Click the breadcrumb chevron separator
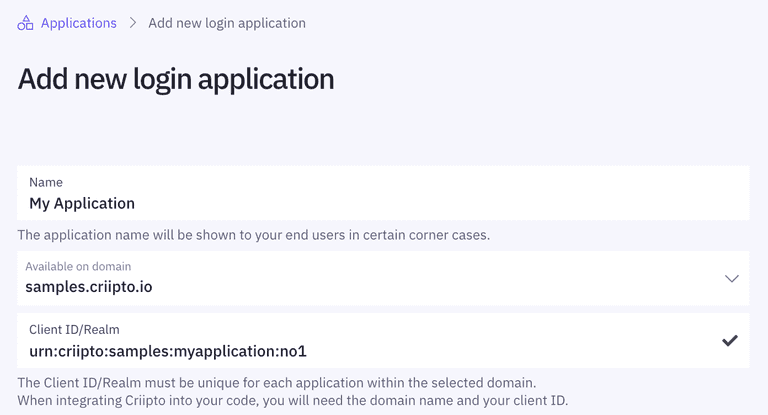 (x=133, y=23)
